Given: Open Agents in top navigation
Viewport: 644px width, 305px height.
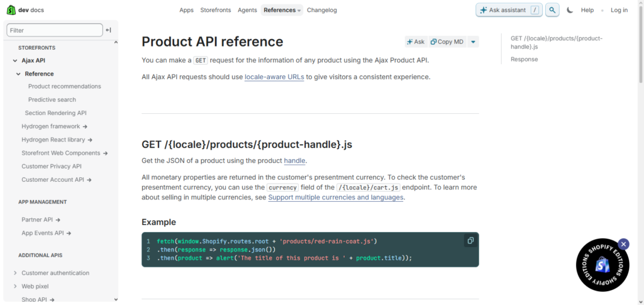Looking at the screenshot, I should [247, 10].
